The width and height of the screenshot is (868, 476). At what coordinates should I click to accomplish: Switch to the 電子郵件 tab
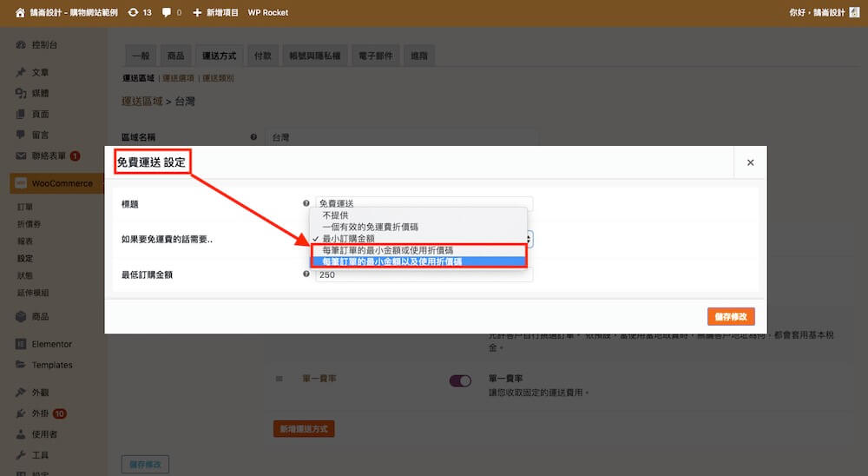(376, 56)
